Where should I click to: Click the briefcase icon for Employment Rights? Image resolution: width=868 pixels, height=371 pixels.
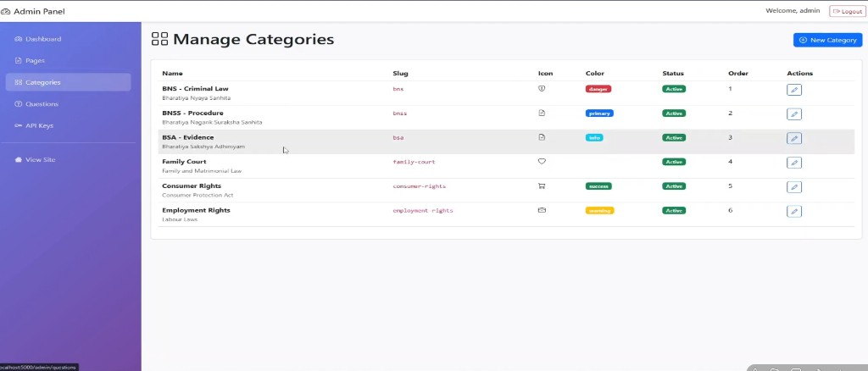[542, 210]
